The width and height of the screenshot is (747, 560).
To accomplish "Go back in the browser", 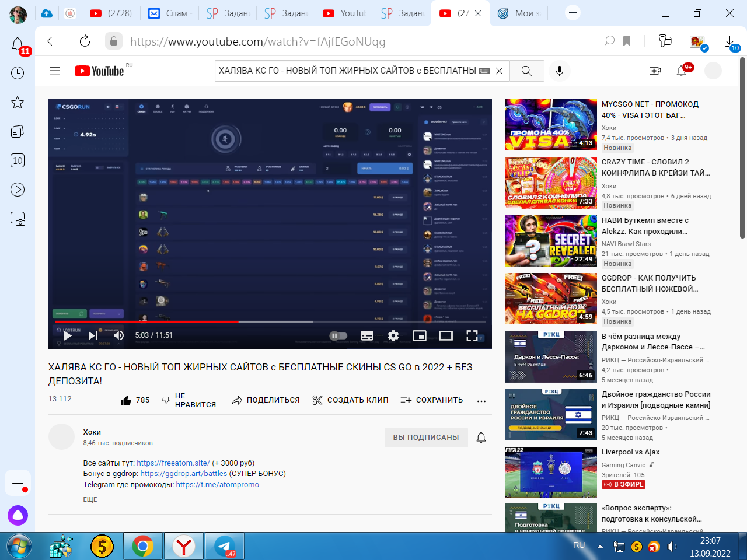I will click(x=53, y=41).
